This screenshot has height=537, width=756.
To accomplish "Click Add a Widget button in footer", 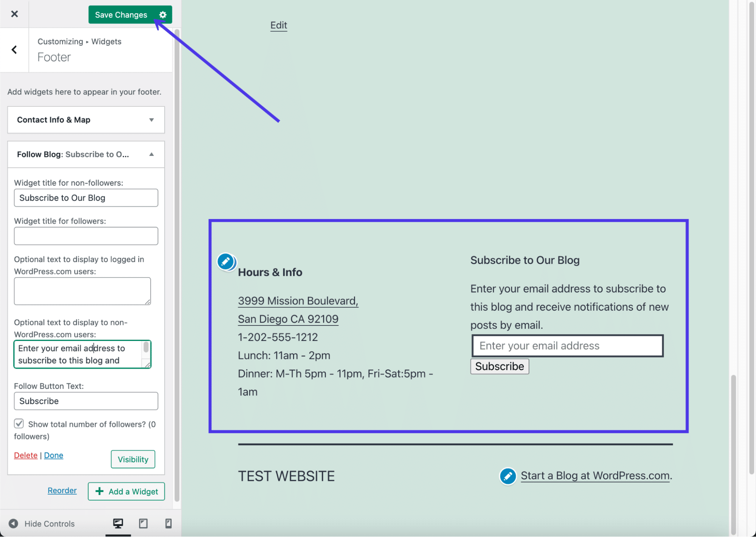I will click(x=127, y=491).
